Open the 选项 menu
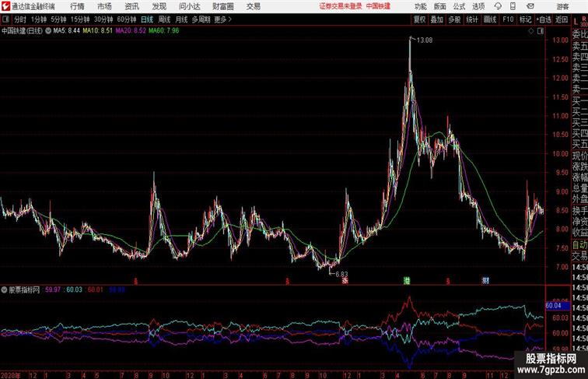This screenshot has height=379, width=588. (478, 6)
